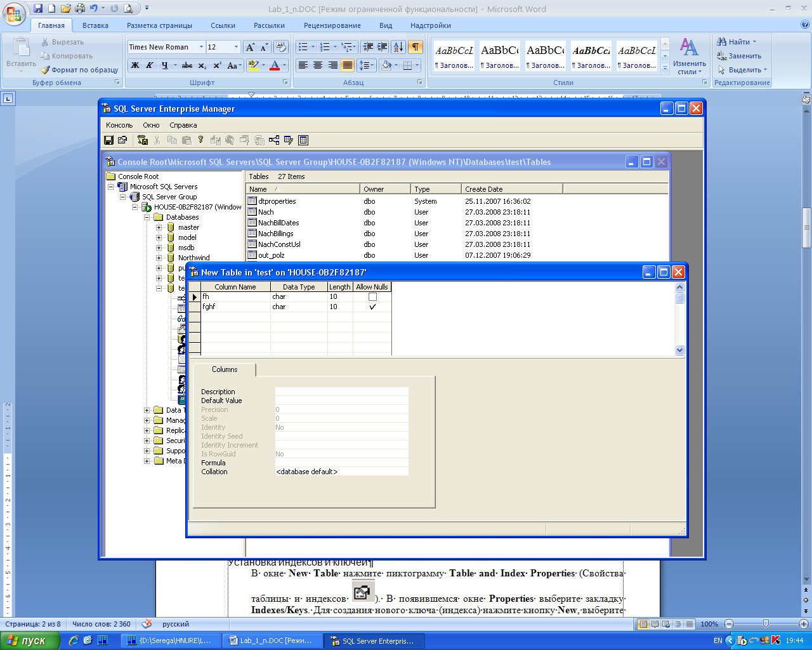Center-align text in Word ribbon

[318, 65]
